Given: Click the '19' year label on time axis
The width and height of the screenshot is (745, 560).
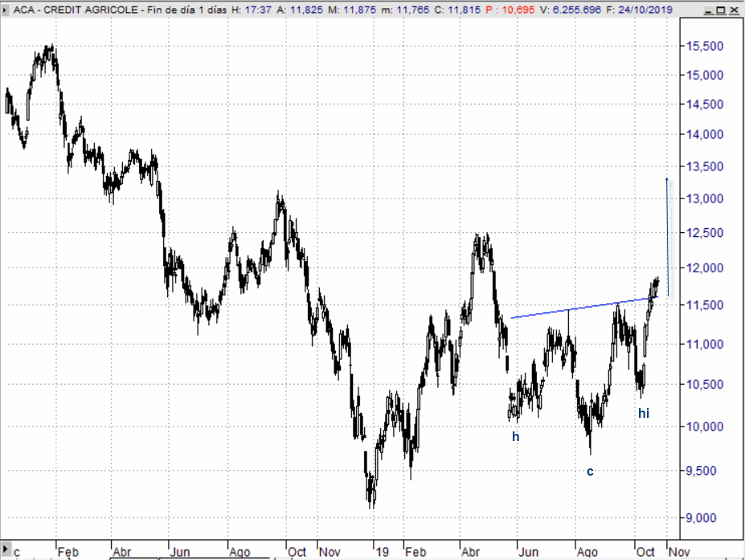Looking at the screenshot, I should click(x=382, y=552).
